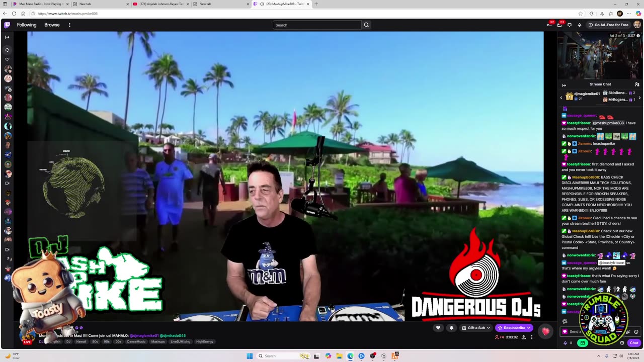Collapse the Stream Chat panel arrow
Viewport: 644px width, 362px height.
[x=563, y=85]
